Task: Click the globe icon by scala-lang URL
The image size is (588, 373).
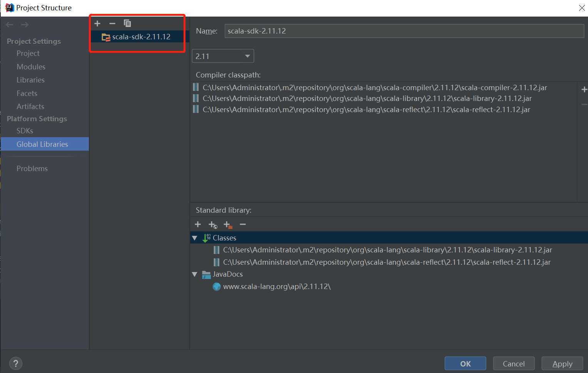Action: point(217,287)
